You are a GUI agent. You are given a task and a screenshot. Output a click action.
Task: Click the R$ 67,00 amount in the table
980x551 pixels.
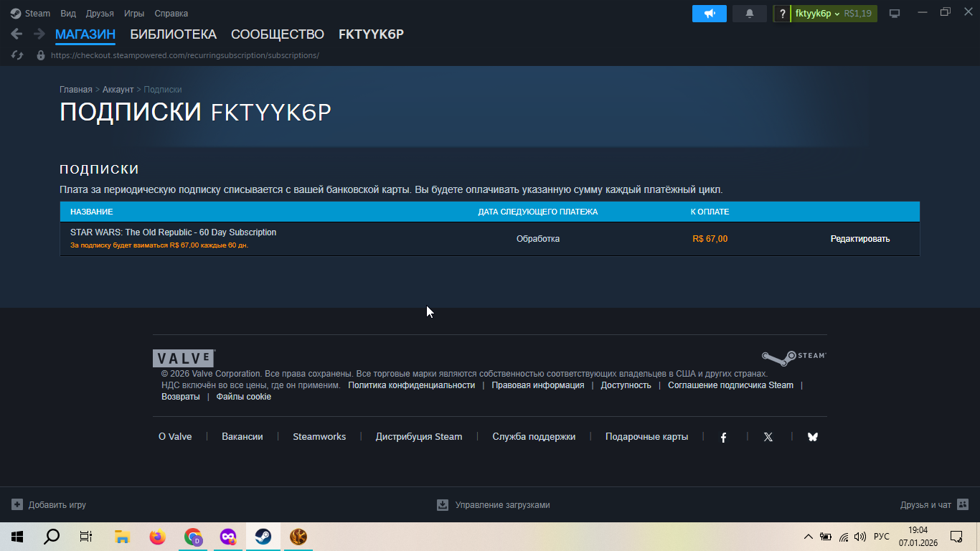click(x=710, y=239)
